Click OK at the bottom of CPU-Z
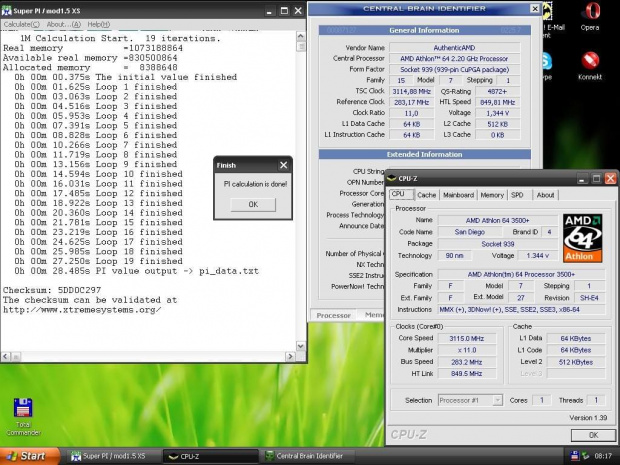This screenshot has height=465, width=620. tap(593, 435)
